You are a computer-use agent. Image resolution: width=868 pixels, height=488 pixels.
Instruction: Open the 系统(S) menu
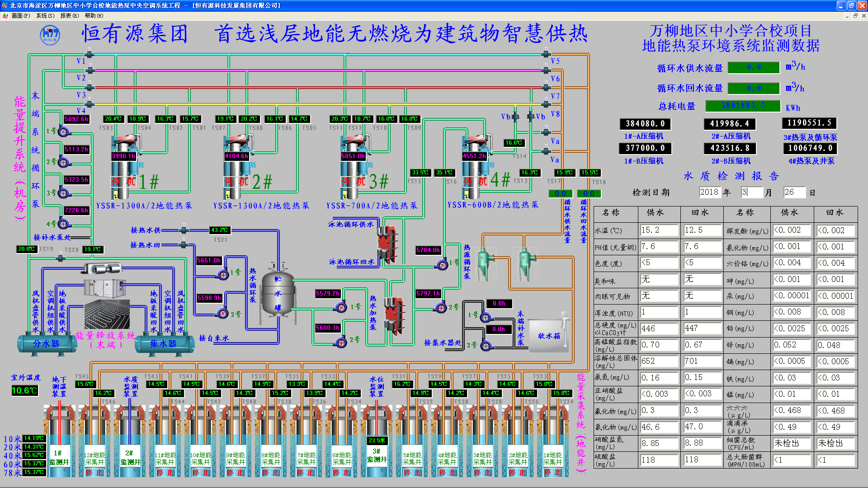click(45, 16)
